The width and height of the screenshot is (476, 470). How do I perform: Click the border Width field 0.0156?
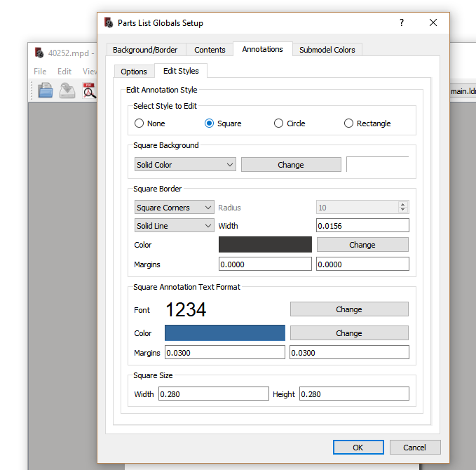click(x=362, y=226)
